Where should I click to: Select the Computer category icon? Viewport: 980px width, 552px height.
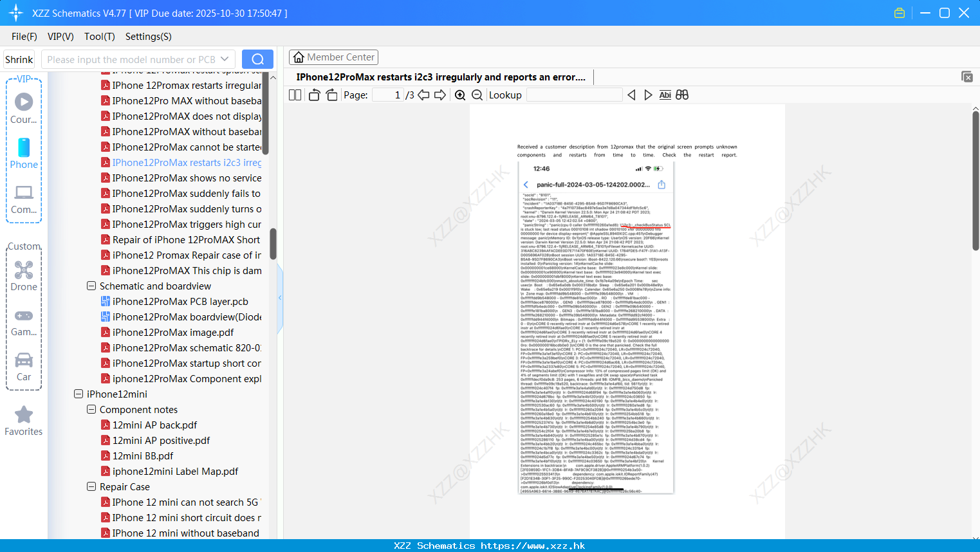(24, 199)
